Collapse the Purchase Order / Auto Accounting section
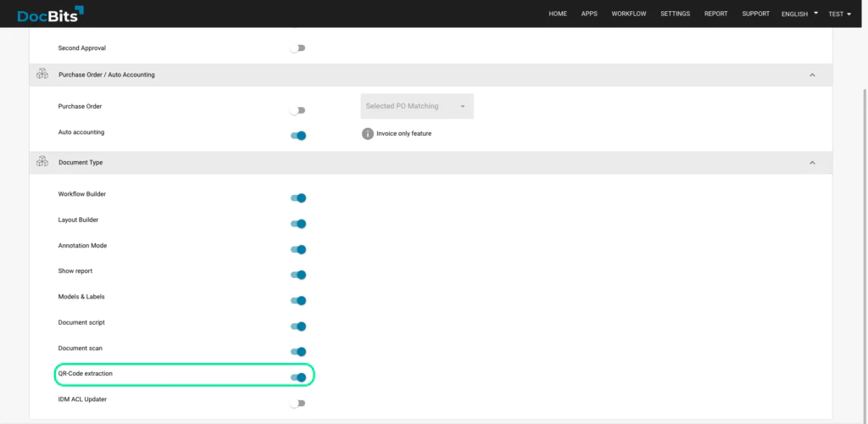The height and width of the screenshot is (424, 868). point(812,75)
